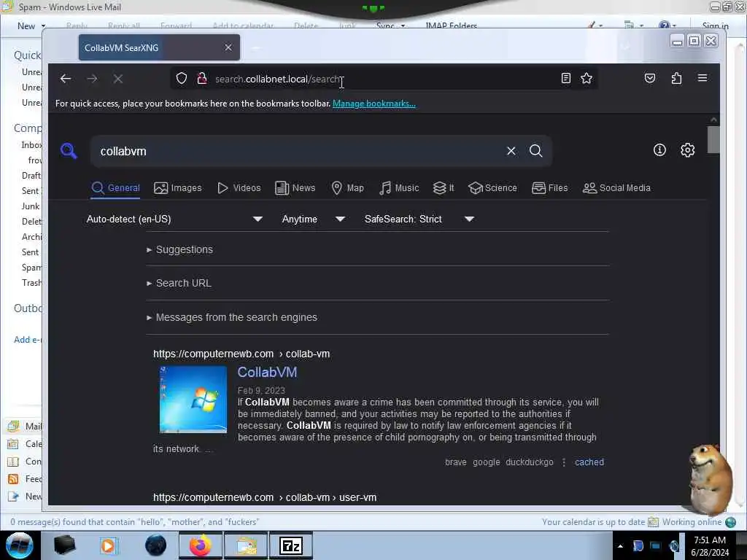Close the CollabVM SearXNG tab
Screen dimensions: 747x560
coord(228,47)
